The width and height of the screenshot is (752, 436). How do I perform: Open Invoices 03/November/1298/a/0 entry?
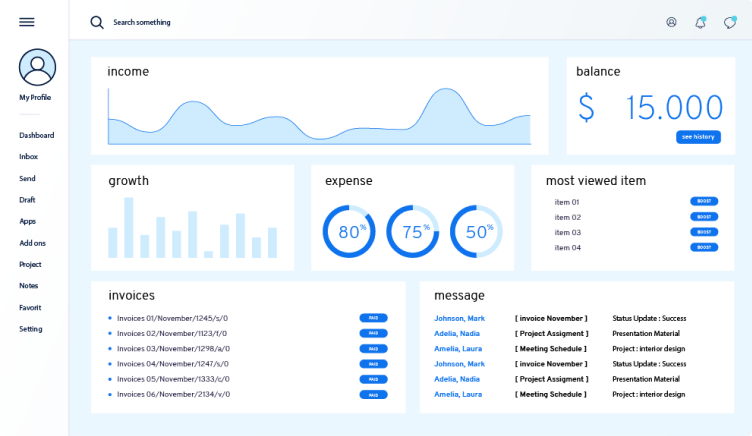172,349
